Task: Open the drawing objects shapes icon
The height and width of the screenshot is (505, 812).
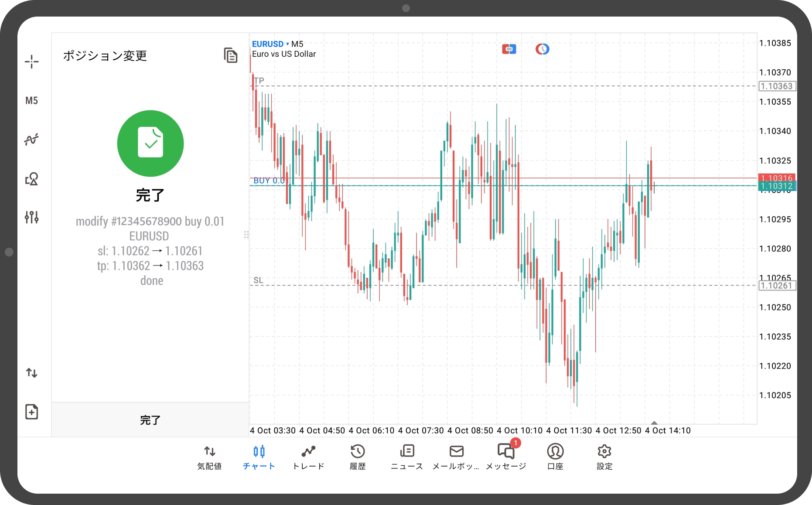Action: pyautogui.click(x=31, y=178)
